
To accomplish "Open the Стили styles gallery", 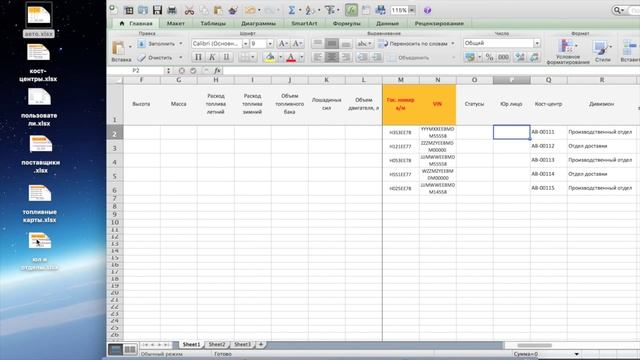I will click(602, 51).
